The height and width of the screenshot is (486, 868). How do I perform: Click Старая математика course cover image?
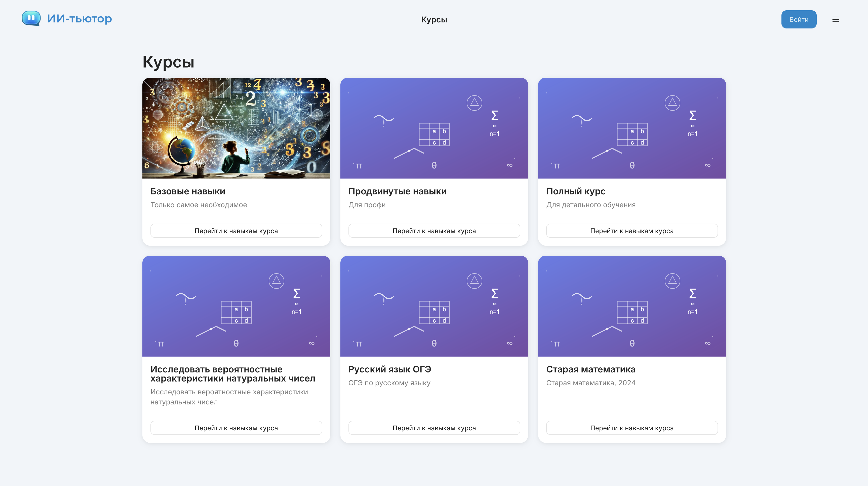tap(632, 306)
